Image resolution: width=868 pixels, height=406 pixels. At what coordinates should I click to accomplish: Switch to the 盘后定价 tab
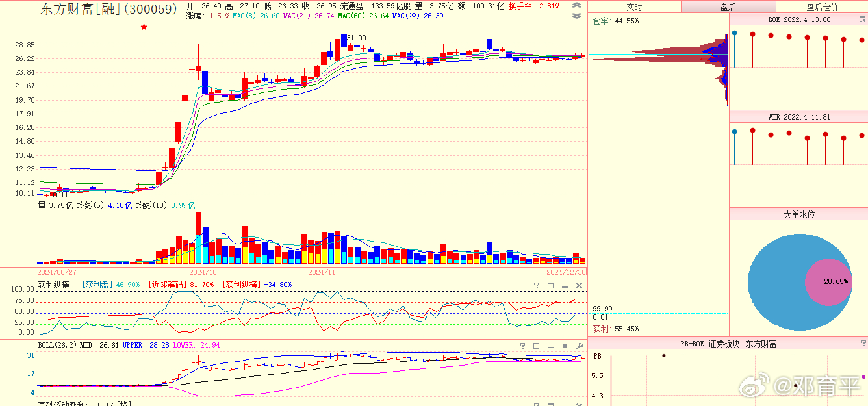(x=822, y=7)
